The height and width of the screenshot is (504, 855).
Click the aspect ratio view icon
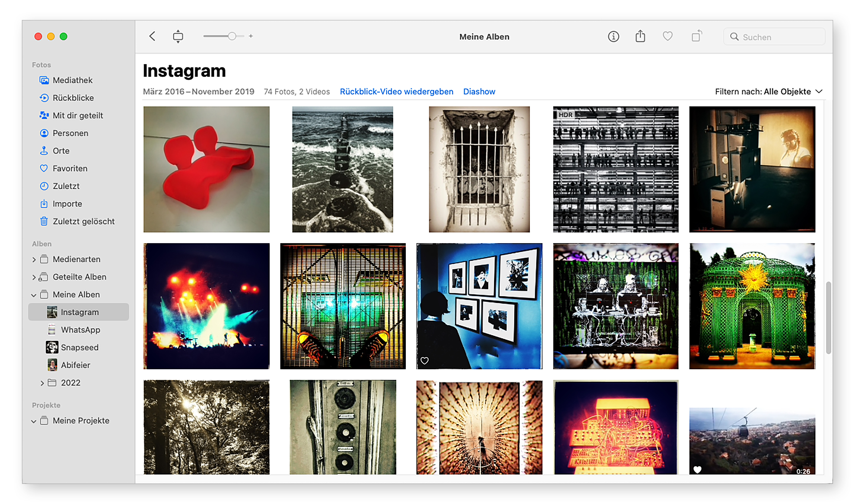point(178,36)
